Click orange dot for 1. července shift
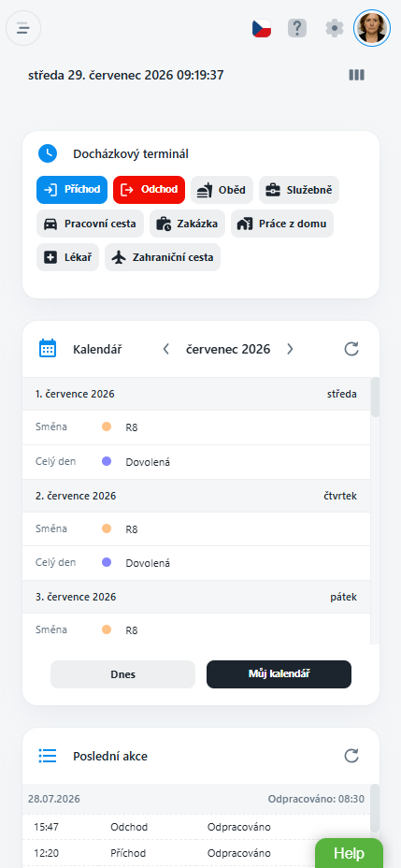Screen dimensions: 401x868 107,427
